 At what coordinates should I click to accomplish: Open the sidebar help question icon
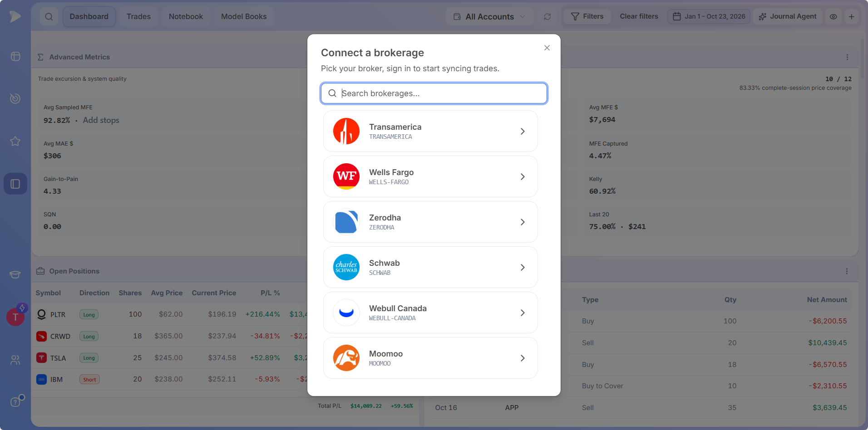click(15, 402)
